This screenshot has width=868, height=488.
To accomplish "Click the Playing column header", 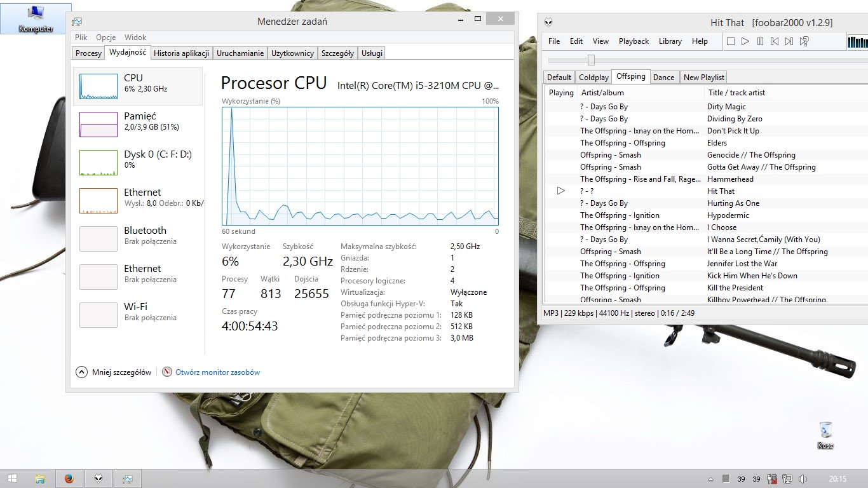I will [x=561, y=93].
